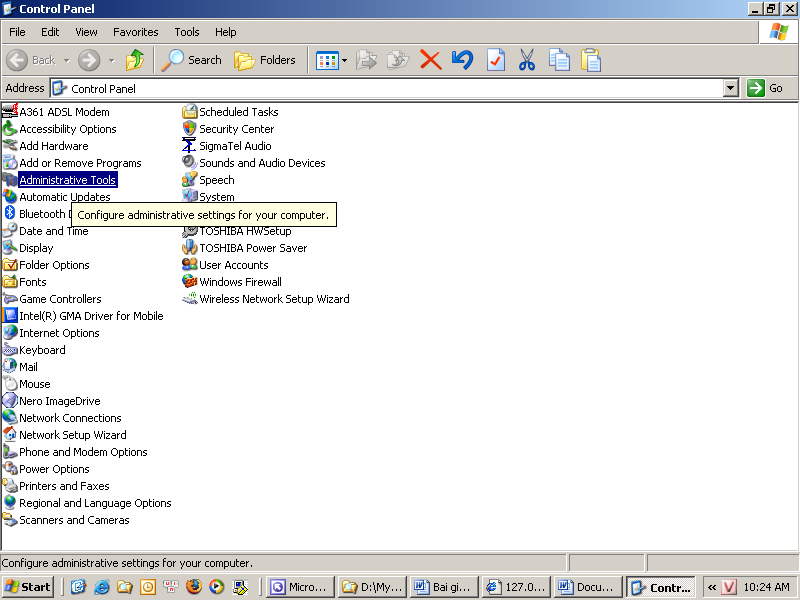Viewport: 800px width, 600px height.
Task: Click the Sounds and Audio Devices label
Action: 262,163
